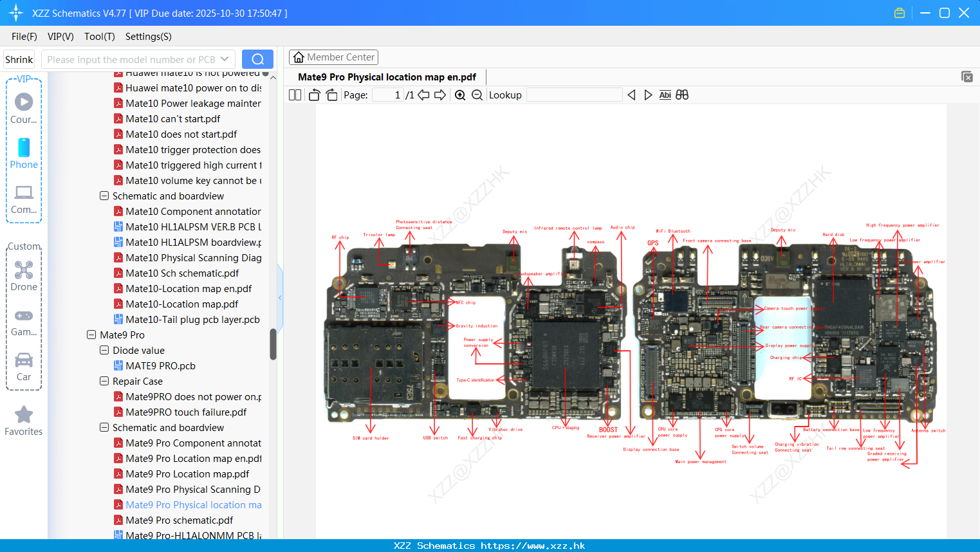Open the Favorites star icon

click(x=24, y=421)
